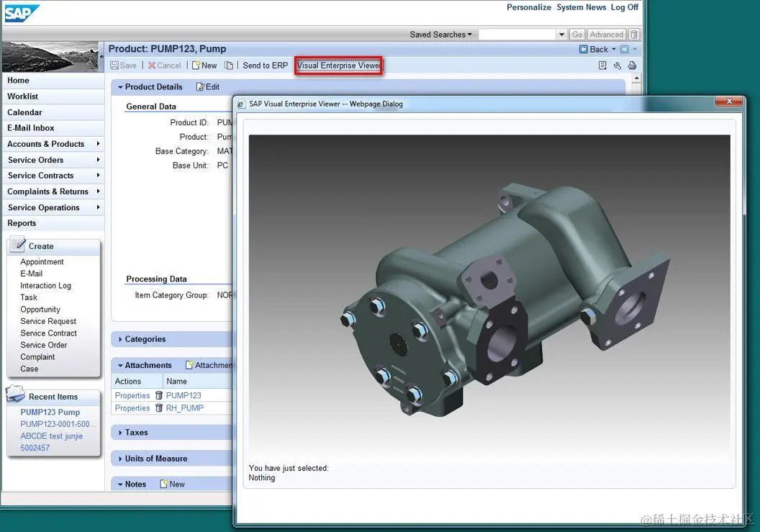Create a Complaint
The image size is (760, 532).
(37, 357)
